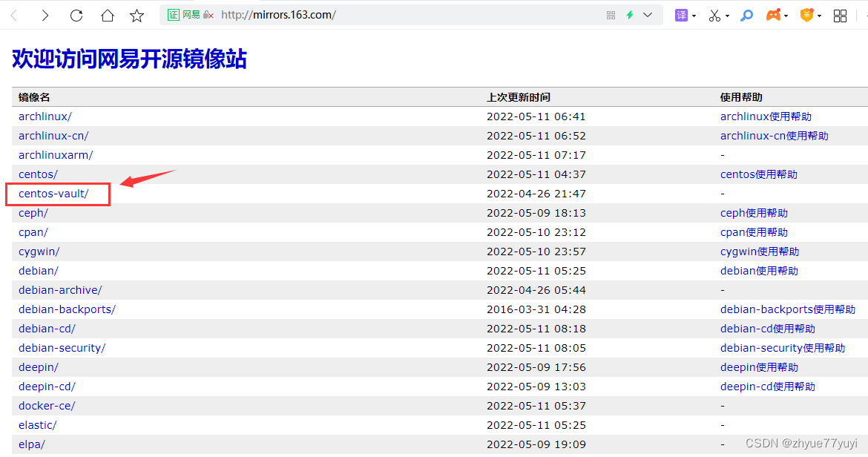Expand the translate tool dropdown arrow
868x457 pixels.
[x=694, y=16]
